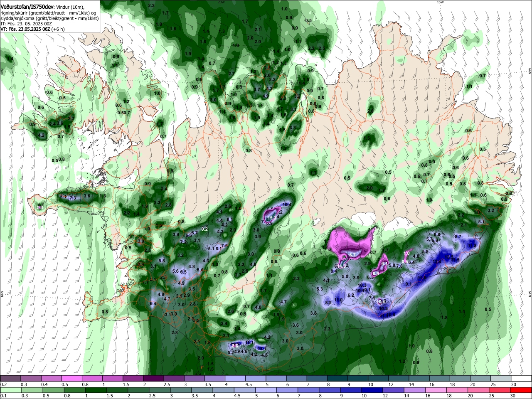Screen dimensions: 532x399
Task: Click the '10.4' precipitation value
Action: pyautogui.click(x=286, y=204)
